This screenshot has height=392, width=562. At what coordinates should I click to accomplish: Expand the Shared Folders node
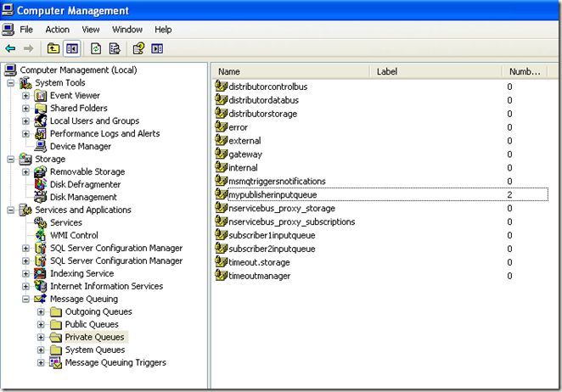coord(25,109)
